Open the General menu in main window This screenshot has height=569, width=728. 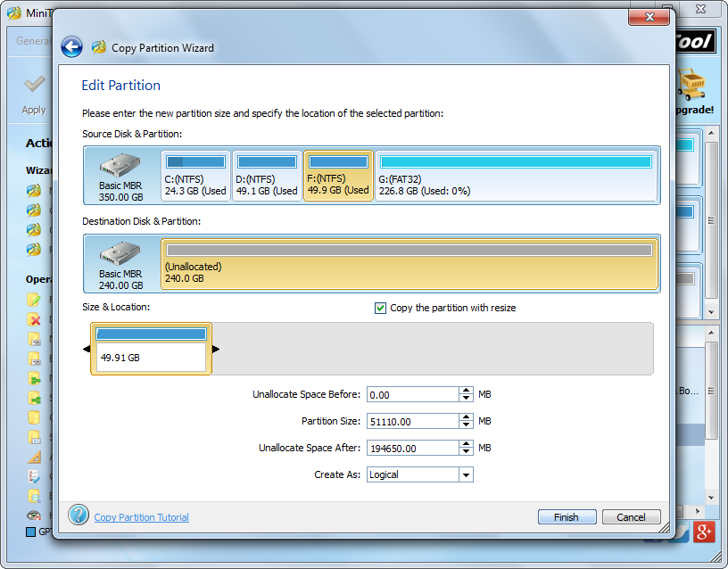coord(32,41)
